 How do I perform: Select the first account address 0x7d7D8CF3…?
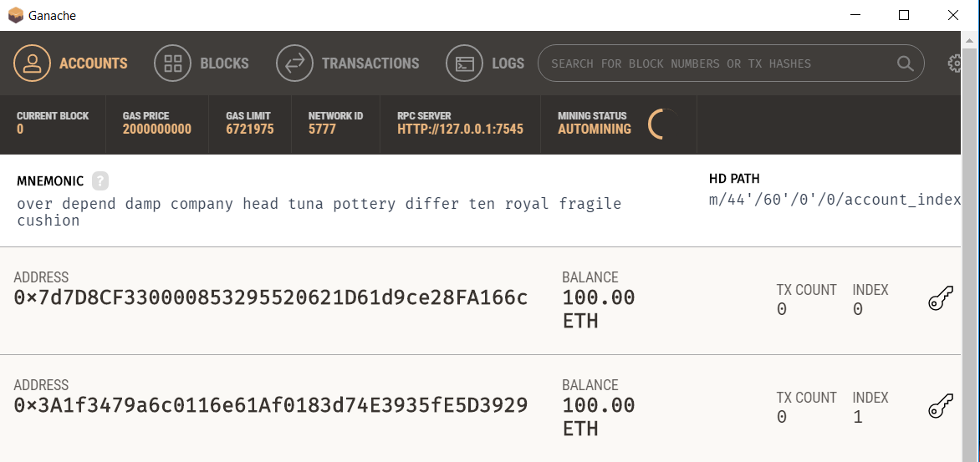271,297
